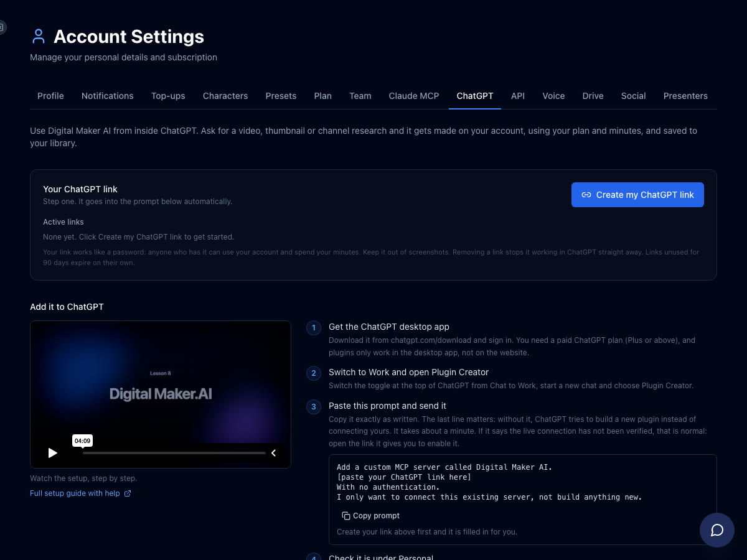Open the Top-ups tab
This screenshot has width=747, height=560.
coord(168,96)
